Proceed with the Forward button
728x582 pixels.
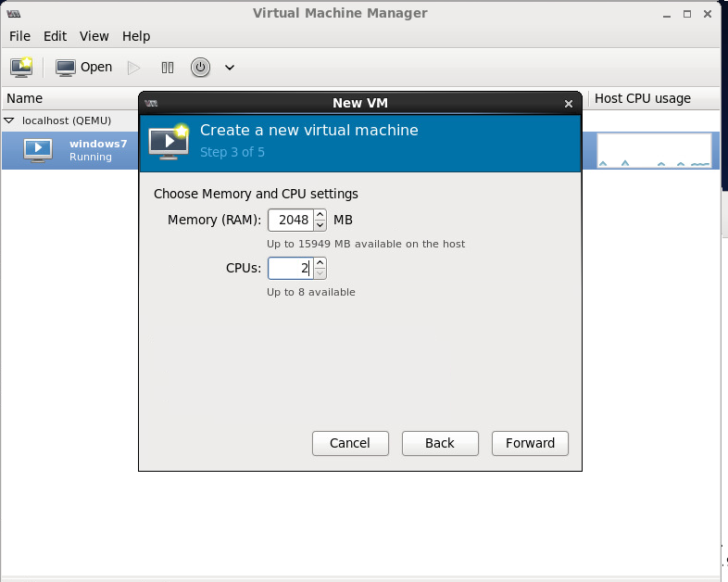pos(530,443)
